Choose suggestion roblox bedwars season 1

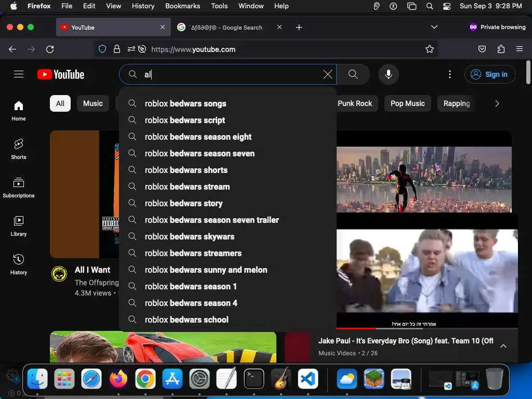point(228,286)
